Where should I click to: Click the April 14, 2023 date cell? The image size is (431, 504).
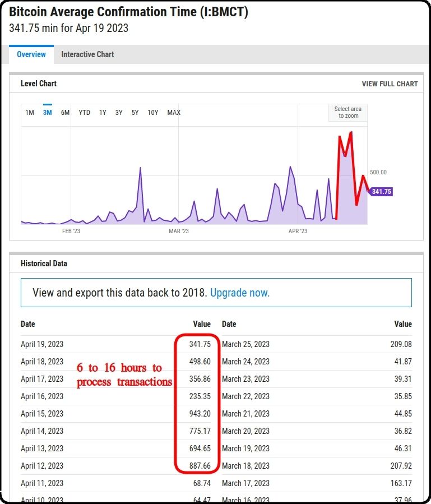42,431
